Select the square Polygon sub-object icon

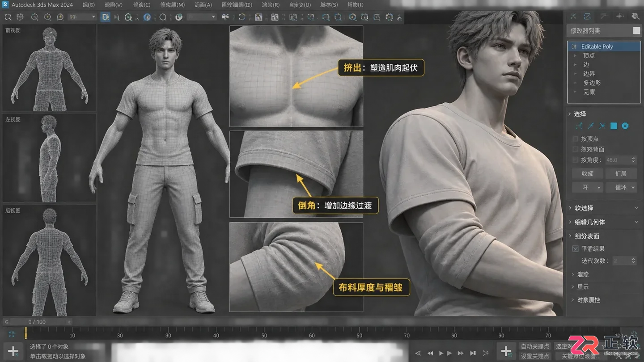tap(614, 126)
